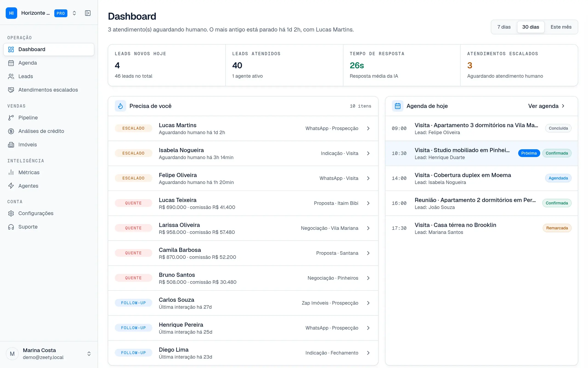
Task: Click the QUENTE tag for Bruno Santos
Action: click(133, 278)
